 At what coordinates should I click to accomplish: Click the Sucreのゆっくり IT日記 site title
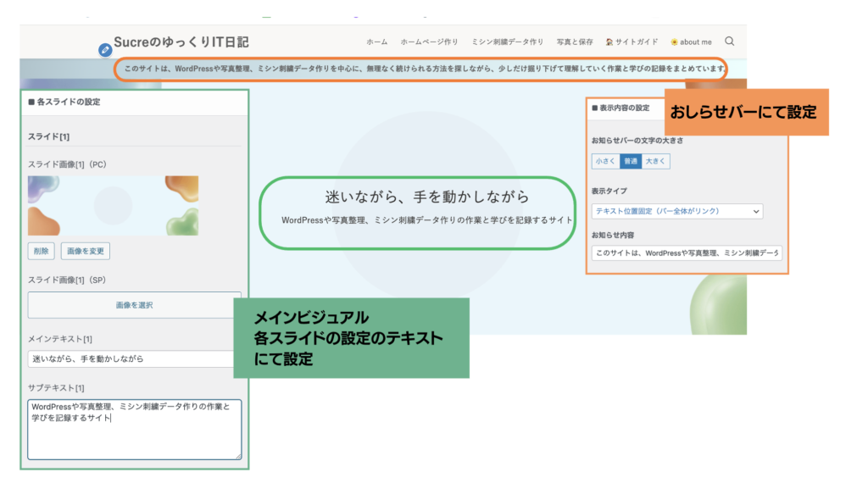181,42
